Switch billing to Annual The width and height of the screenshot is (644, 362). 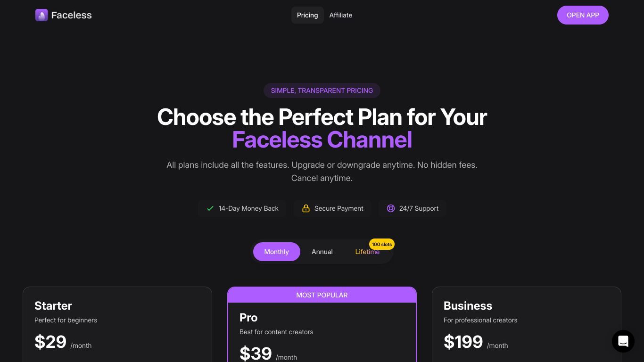pyautogui.click(x=322, y=252)
